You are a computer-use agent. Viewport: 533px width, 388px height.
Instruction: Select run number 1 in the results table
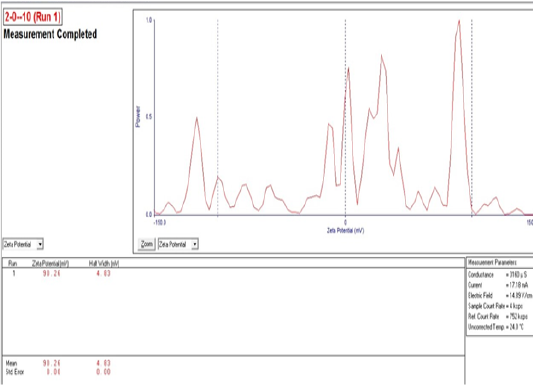(x=14, y=273)
